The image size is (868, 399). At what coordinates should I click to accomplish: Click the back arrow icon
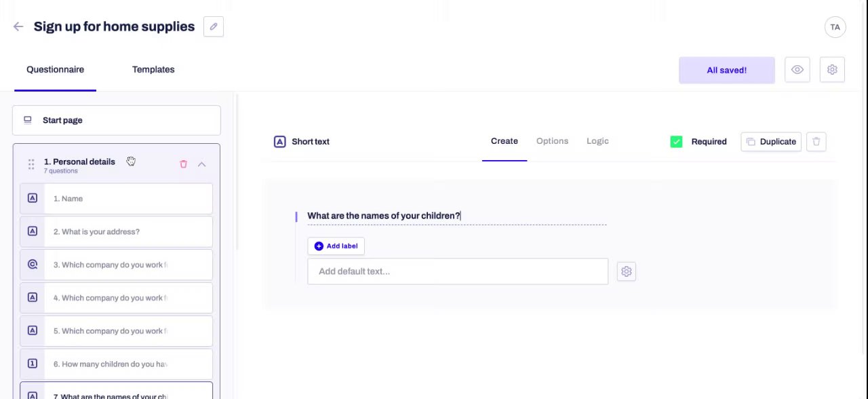pos(18,26)
